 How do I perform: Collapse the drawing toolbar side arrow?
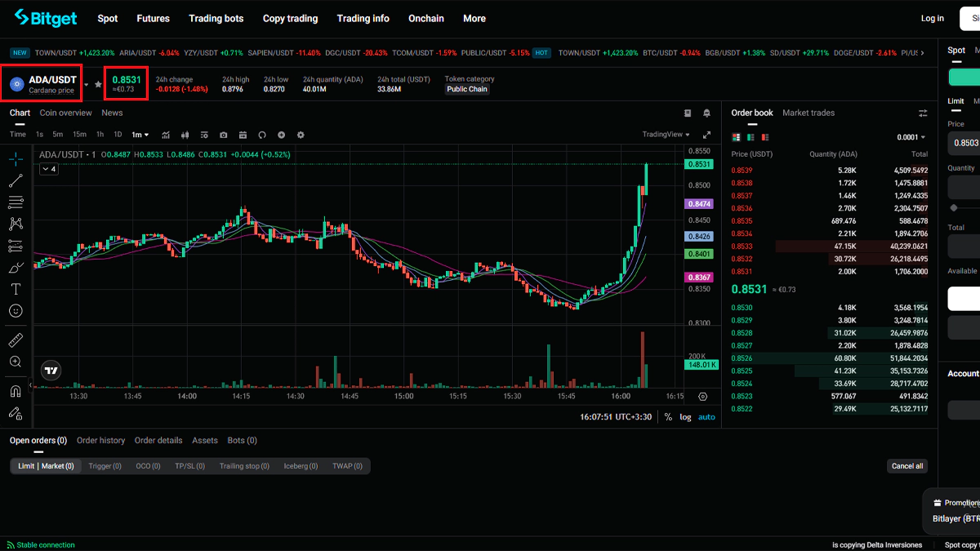(30, 384)
